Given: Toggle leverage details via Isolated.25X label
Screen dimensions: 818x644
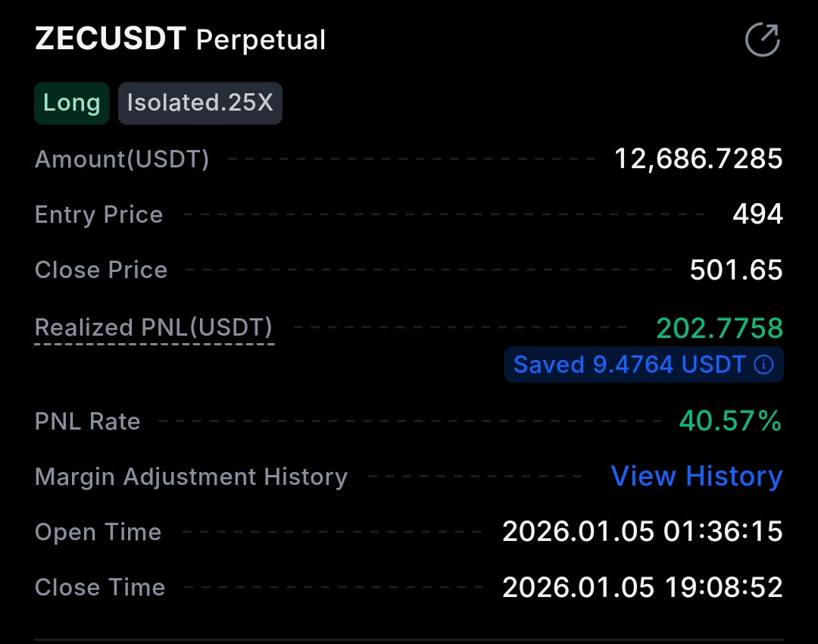Looking at the screenshot, I should (x=200, y=103).
